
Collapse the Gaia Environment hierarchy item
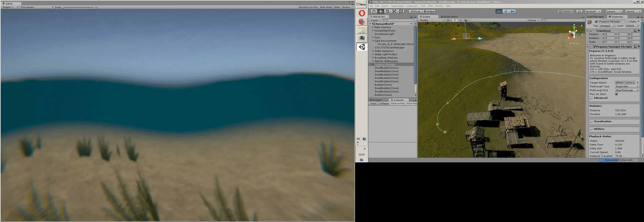pos(373,41)
